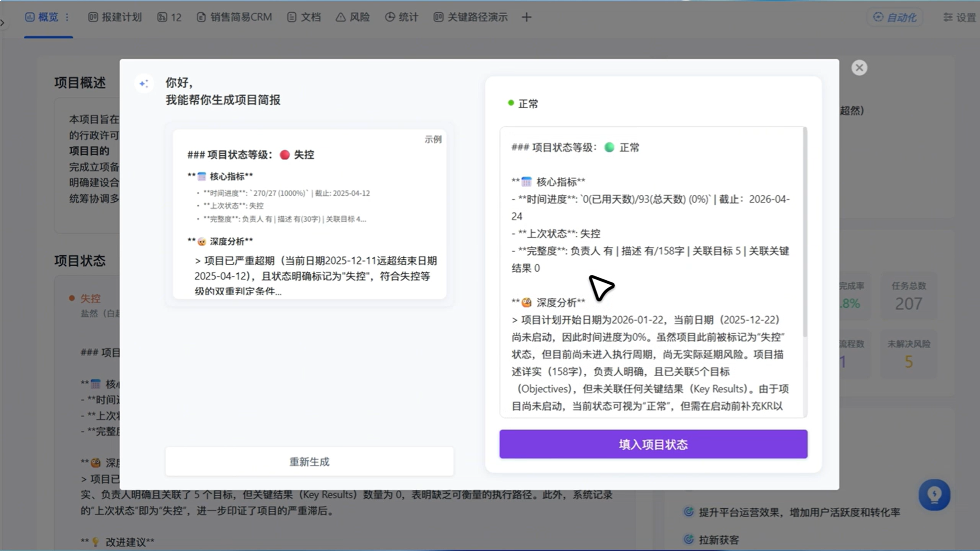Viewport: 980px width, 551px height.
Task: Open the 风险 tab
Action: point(353,17)
